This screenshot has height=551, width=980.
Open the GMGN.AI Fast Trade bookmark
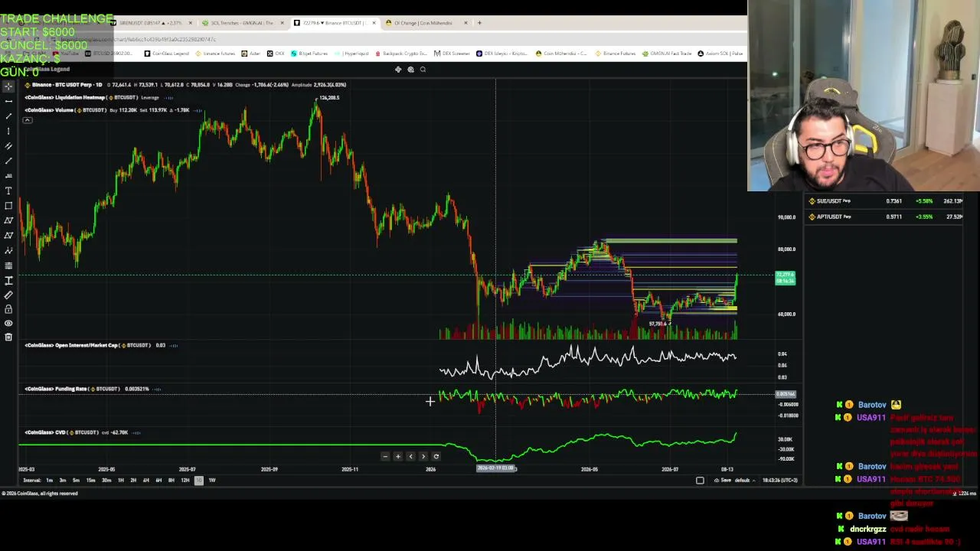[x=666, y=54]
